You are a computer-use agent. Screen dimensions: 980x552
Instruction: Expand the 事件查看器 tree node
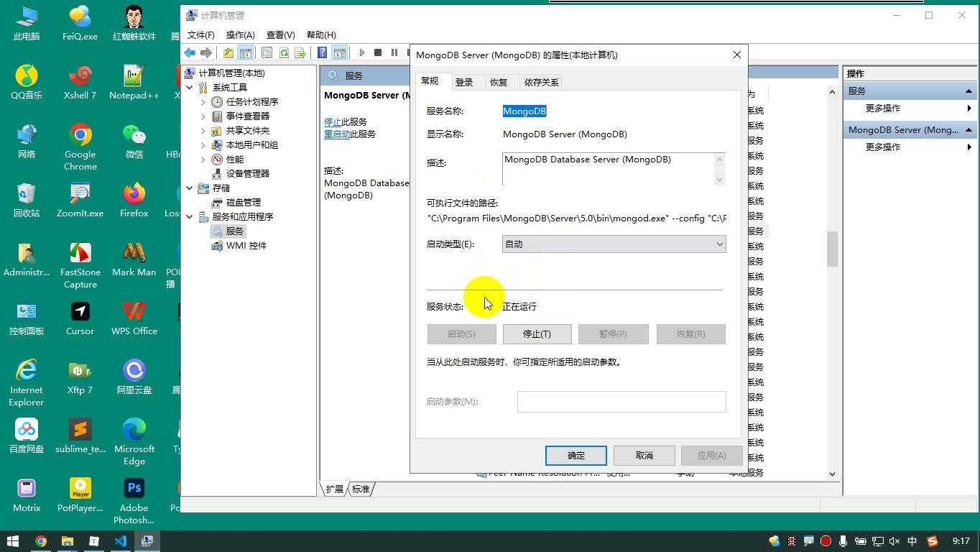[x=203, y=116]
